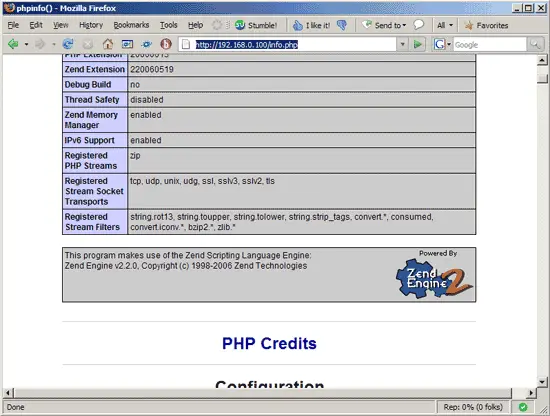Click the Zend Engine v2.2.0 copyright line
This screenshot has width=550, height=416.
pos(186,266)
